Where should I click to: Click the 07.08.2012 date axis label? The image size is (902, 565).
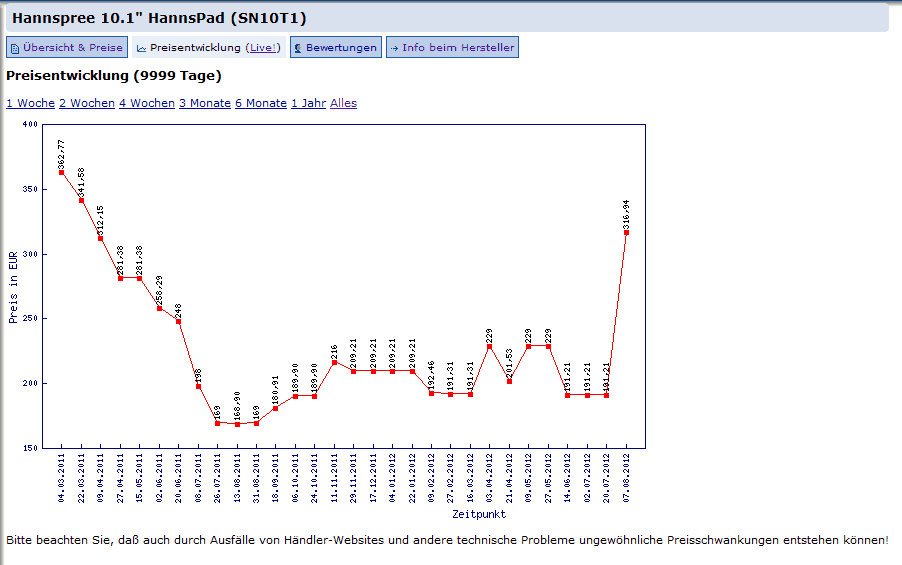(x=626, y=478)
